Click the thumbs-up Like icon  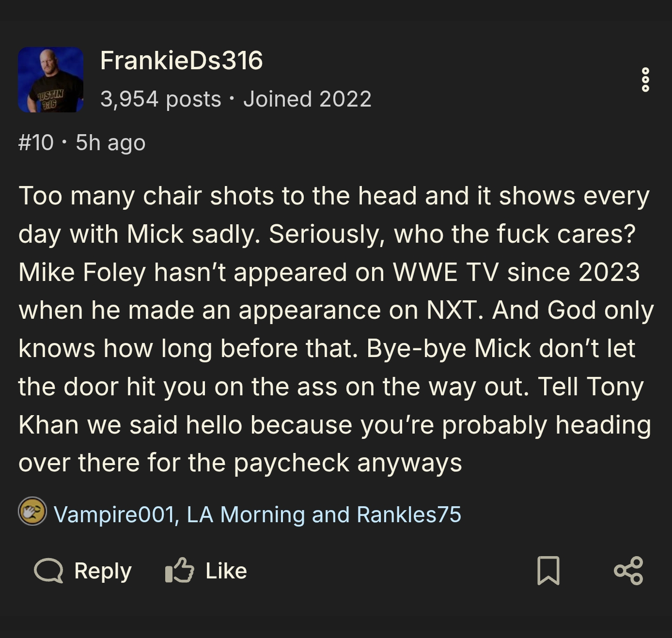179,571
